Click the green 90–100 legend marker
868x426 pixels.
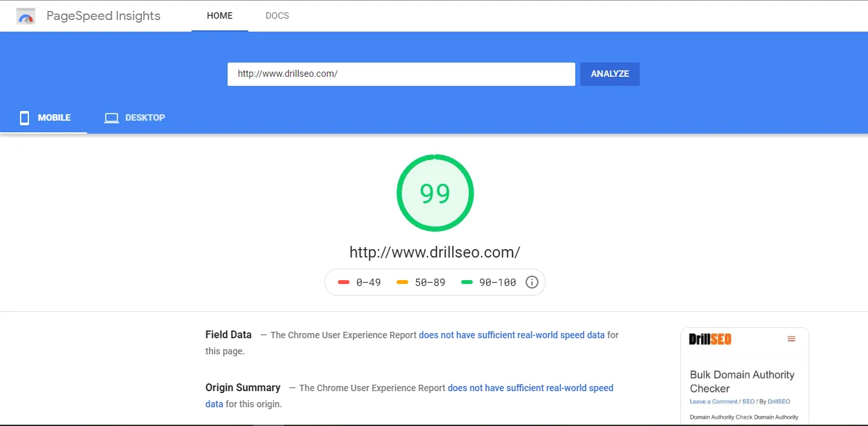(467, 282)
